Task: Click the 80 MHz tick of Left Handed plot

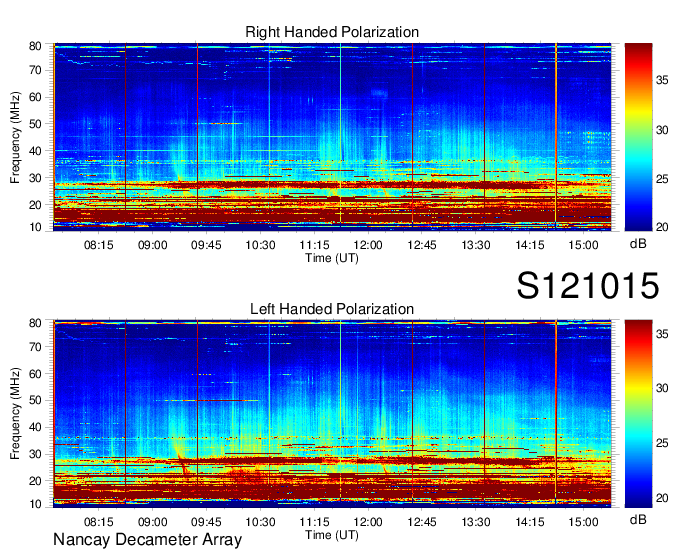Action: 35,323
